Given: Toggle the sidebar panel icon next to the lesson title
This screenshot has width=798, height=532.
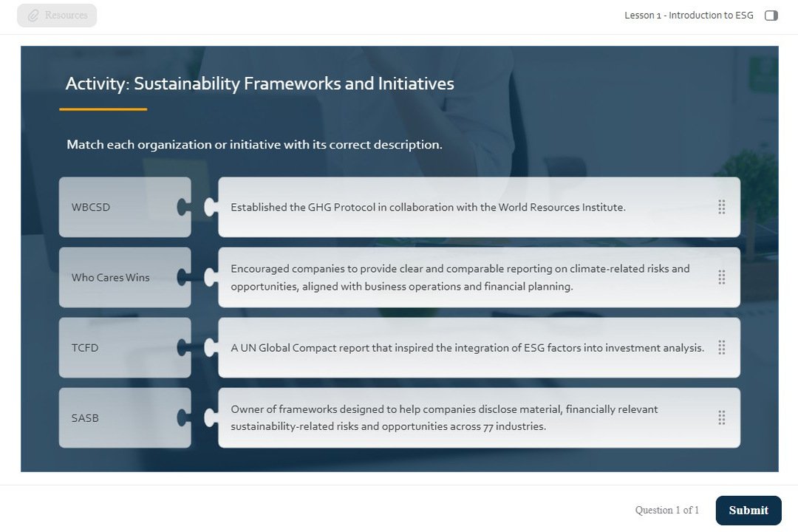Looking at the screenshot, I should pos(771,16).
